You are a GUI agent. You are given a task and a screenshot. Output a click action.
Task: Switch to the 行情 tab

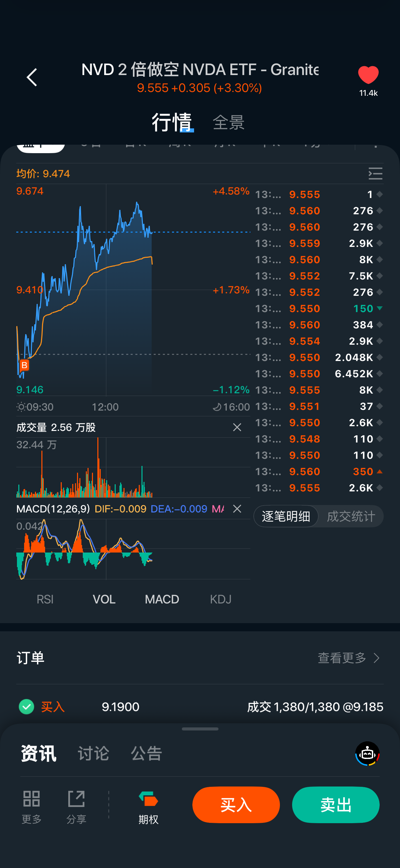point(172,122)
